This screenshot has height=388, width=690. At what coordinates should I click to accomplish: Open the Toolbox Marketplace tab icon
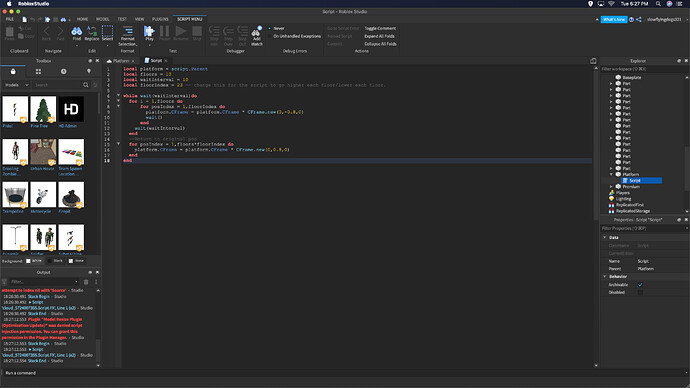[x=13, y=71]
